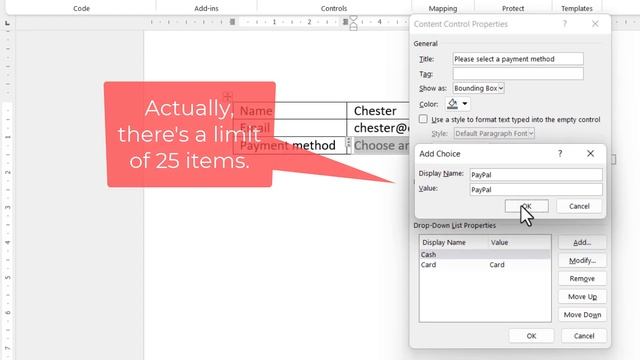Click the Payment method table cell
Image resolution: width=640 pixels, height=360 pixels.
[290, 145]
